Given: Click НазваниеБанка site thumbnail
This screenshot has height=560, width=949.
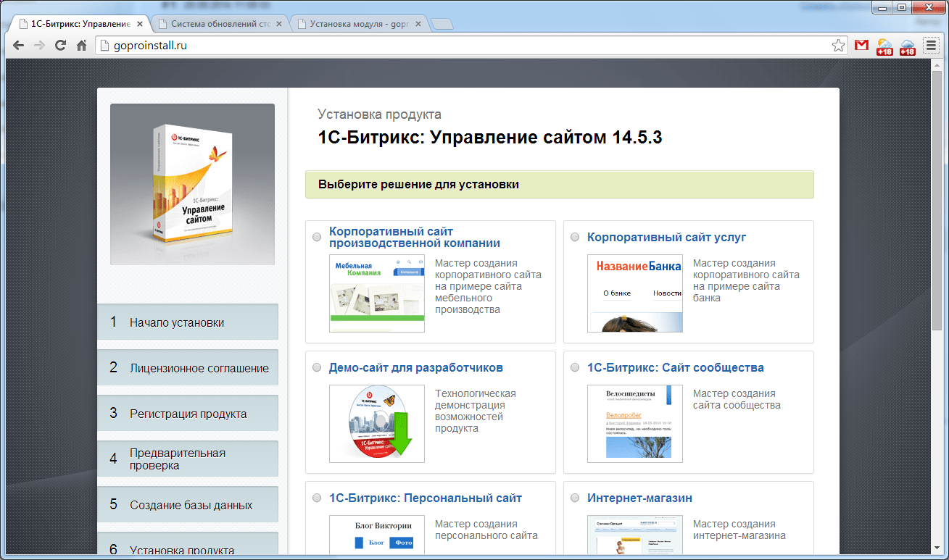Looking at the screenshot, I should point(635,293).
